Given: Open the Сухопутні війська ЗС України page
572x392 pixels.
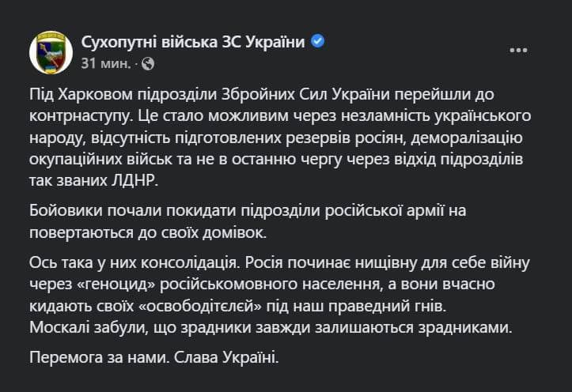Looking at the screenshot, I should [194, 43].
